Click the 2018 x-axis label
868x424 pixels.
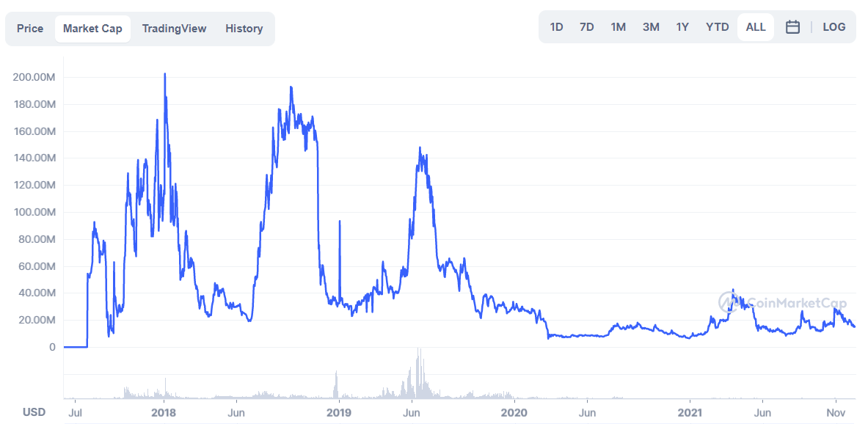(164, 413)
